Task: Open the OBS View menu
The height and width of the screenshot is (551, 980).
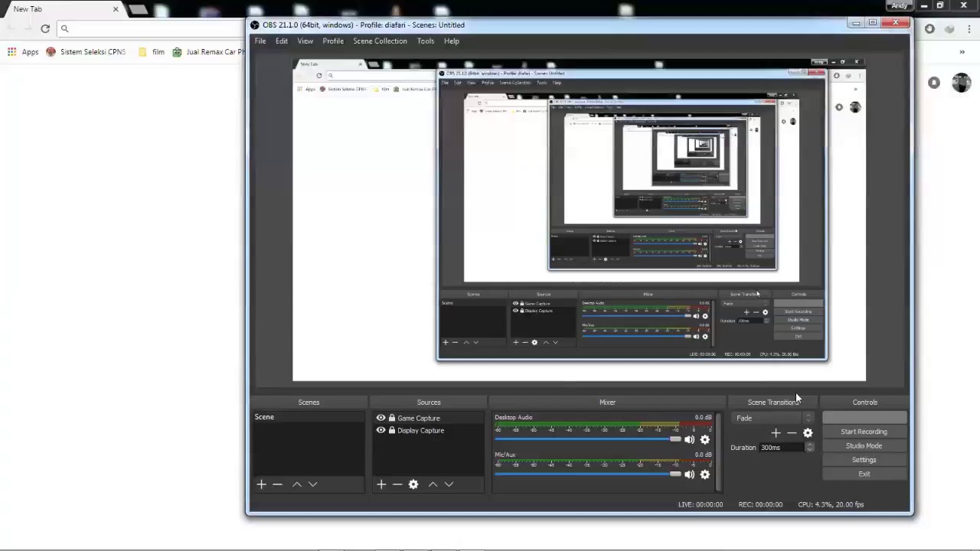Action: click(305, 41)
